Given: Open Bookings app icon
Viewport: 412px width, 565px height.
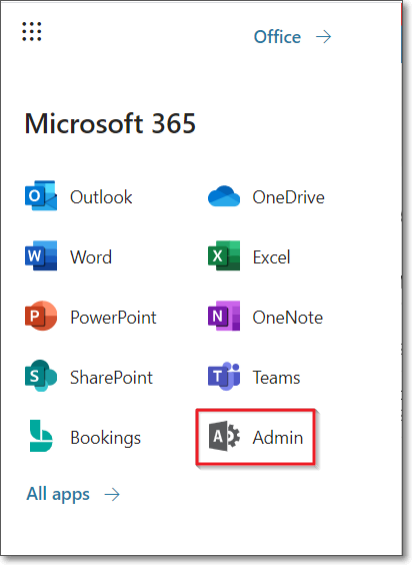Looking at the screenshot, I should point(41,436).
